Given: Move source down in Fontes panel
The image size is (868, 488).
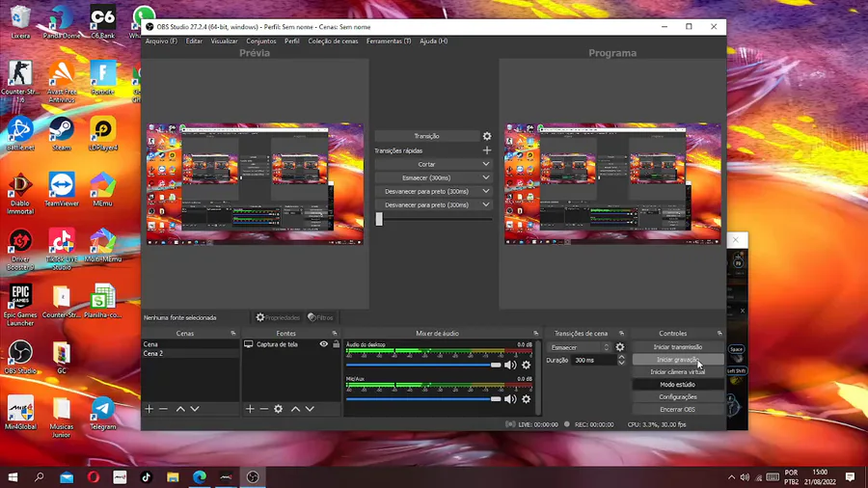Looking at the screenshot, I should pyautogui.click(x=310, y=409).
